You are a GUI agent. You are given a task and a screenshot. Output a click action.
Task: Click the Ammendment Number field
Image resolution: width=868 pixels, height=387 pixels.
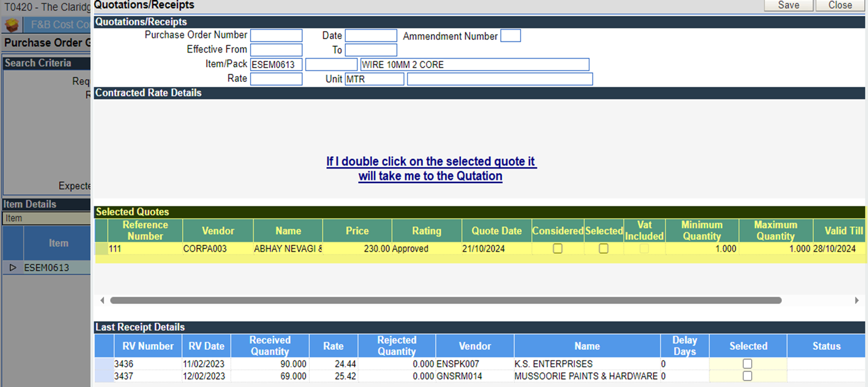pyautogui.click(x=510, y=36)
